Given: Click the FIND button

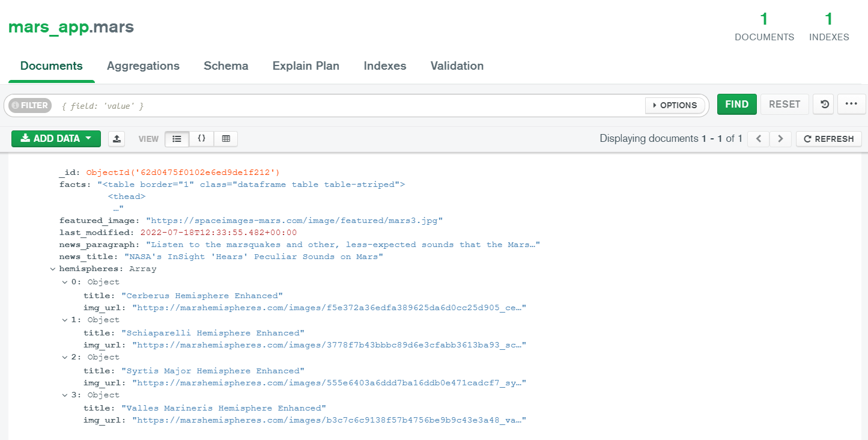Looking at the screenshot, I should click(x=736, y=104).
